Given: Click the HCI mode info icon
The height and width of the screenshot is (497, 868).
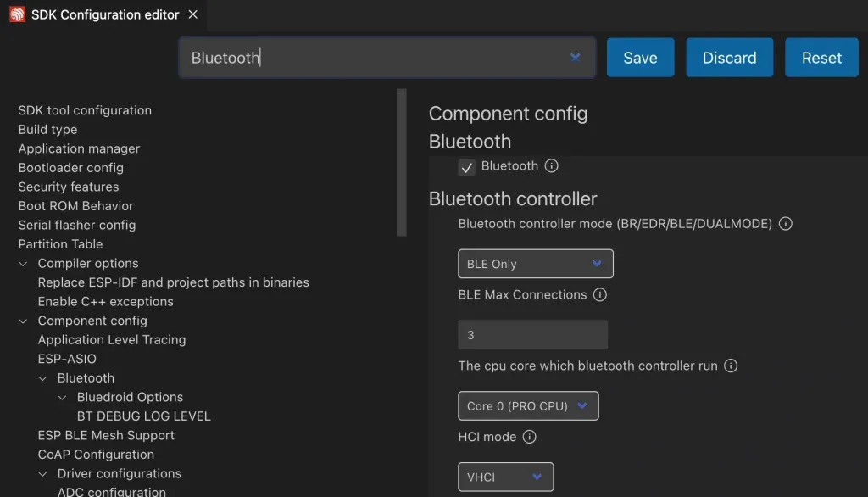Looking at the screenshot, I should (529, 437).
